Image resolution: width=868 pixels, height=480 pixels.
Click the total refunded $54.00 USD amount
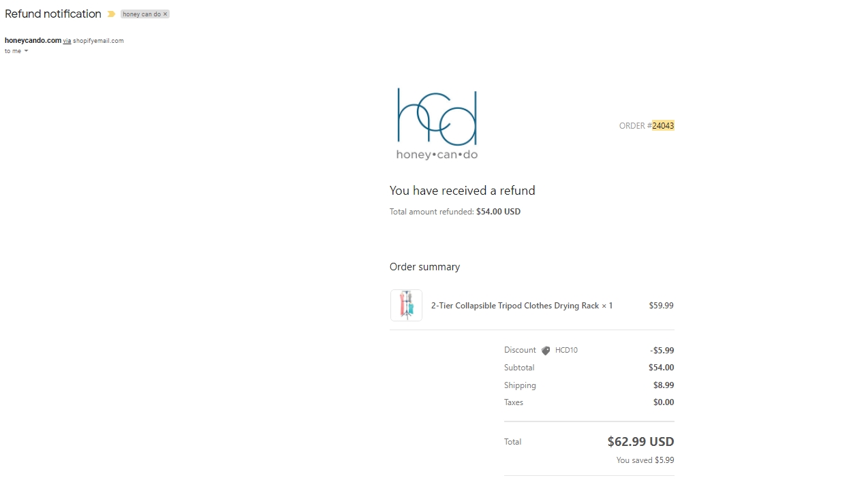(x=498, y=212)
